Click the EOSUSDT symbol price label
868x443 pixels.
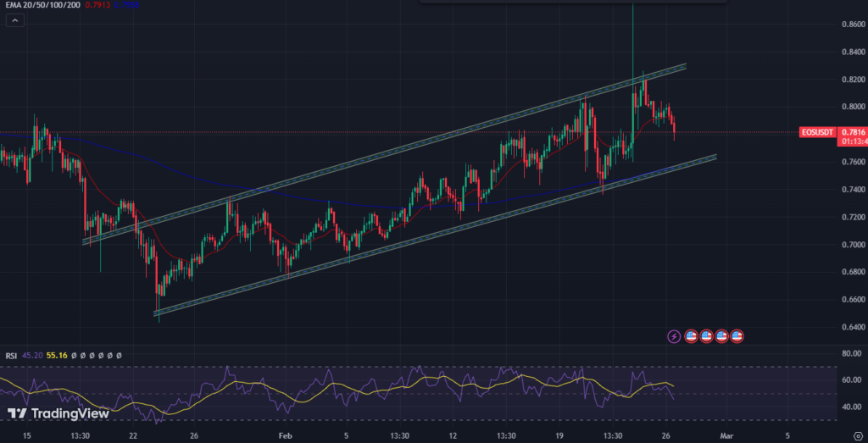[819, 132]
